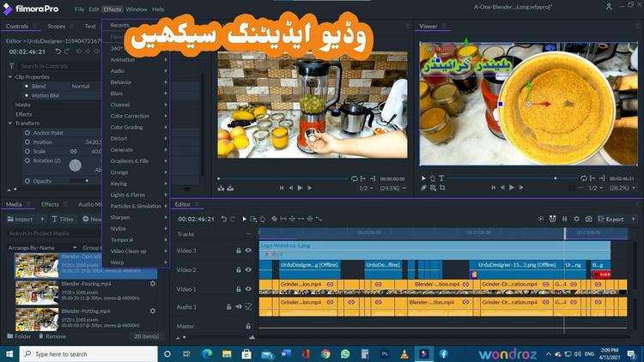Viewport: 644px width, 362px height.
Task: Select the timeline Hand tool in Editor
Action: pos(263,219)
